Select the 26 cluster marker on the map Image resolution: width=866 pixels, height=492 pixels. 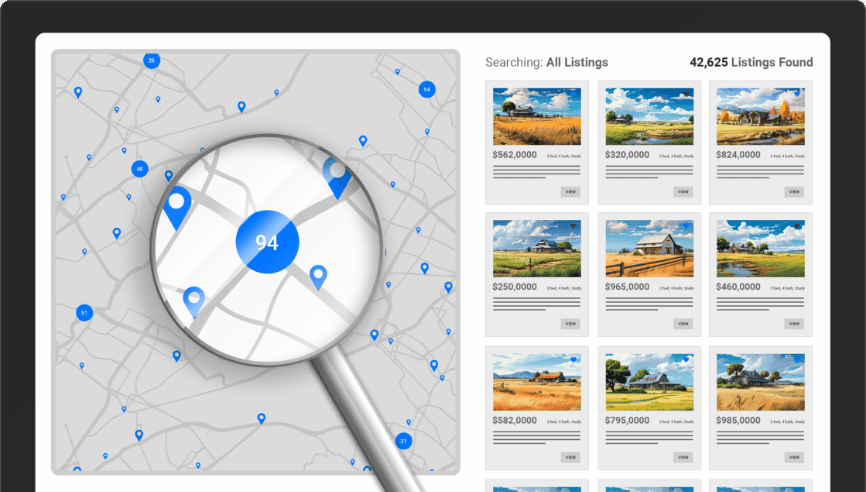(x=151, y=60)
